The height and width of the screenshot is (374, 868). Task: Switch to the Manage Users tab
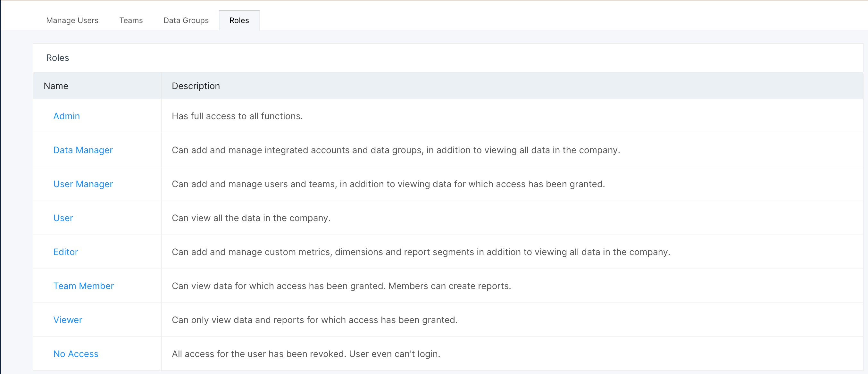tap(72, 21)
